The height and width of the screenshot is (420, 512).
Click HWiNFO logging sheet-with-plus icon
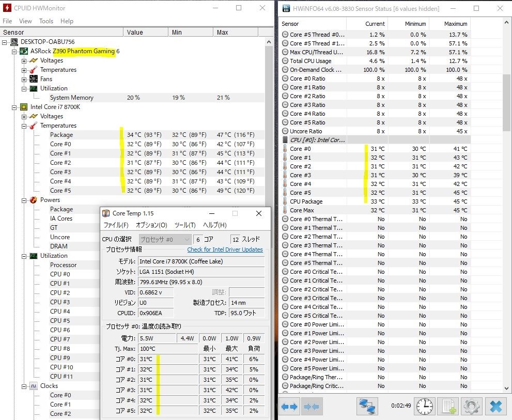[448, 406]
